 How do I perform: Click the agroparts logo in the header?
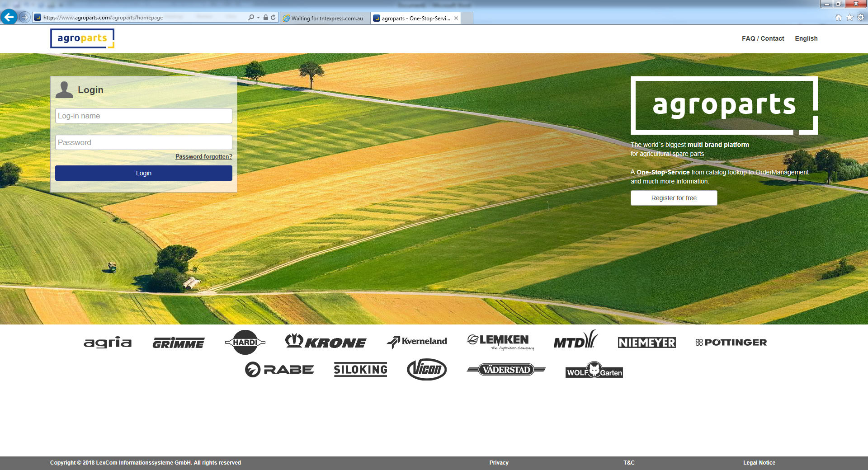coord(82,38)
